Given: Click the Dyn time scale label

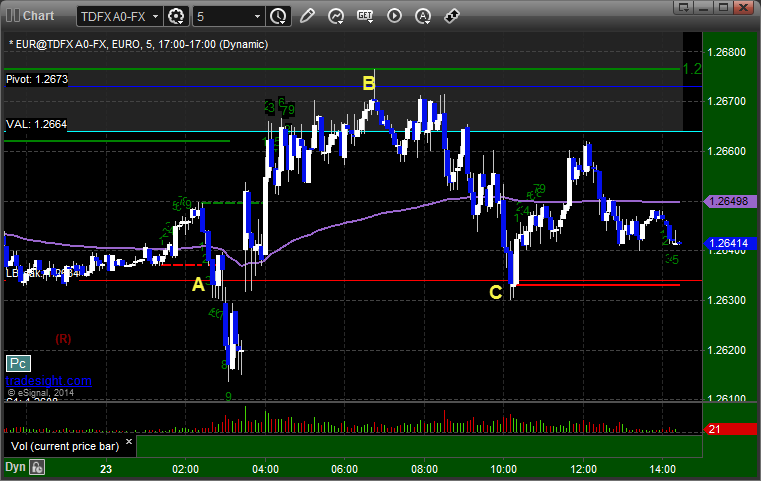Looking at the screenshot, I should tap(15, 467).
